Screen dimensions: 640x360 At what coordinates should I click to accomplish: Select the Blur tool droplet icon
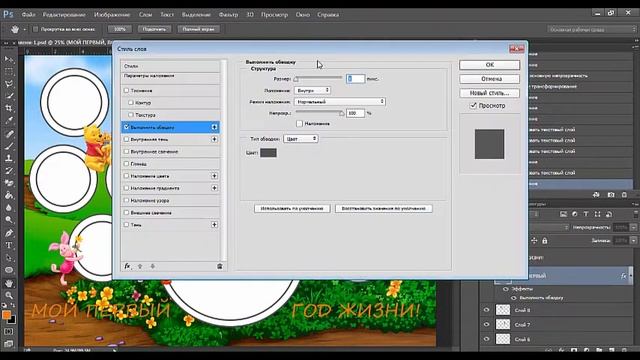pyautogui.click(x=9, y=208)
